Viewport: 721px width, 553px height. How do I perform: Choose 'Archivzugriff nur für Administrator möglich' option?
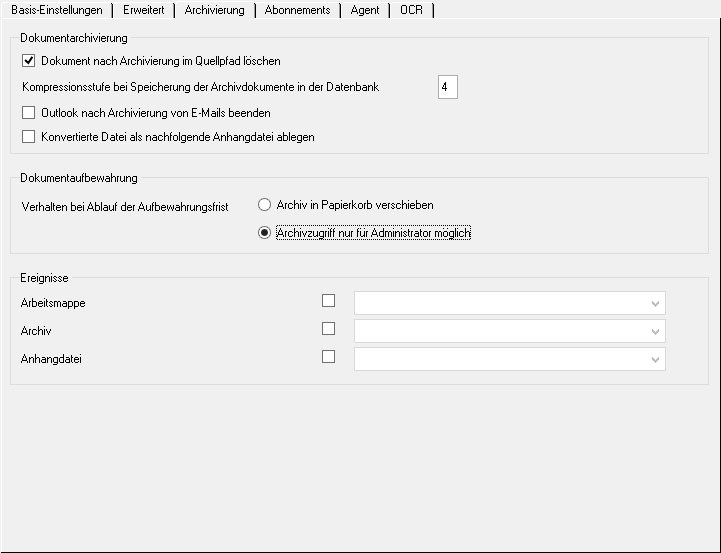265,233
